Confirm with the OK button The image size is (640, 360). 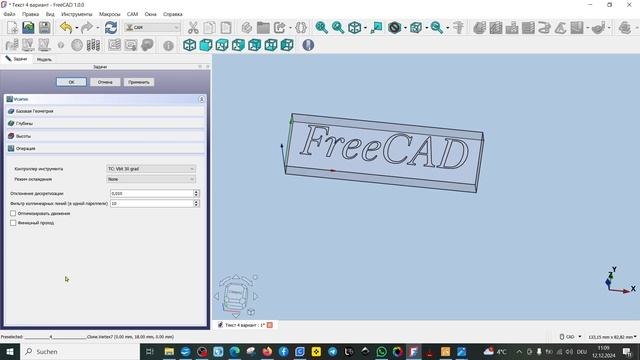coord(71,82)
